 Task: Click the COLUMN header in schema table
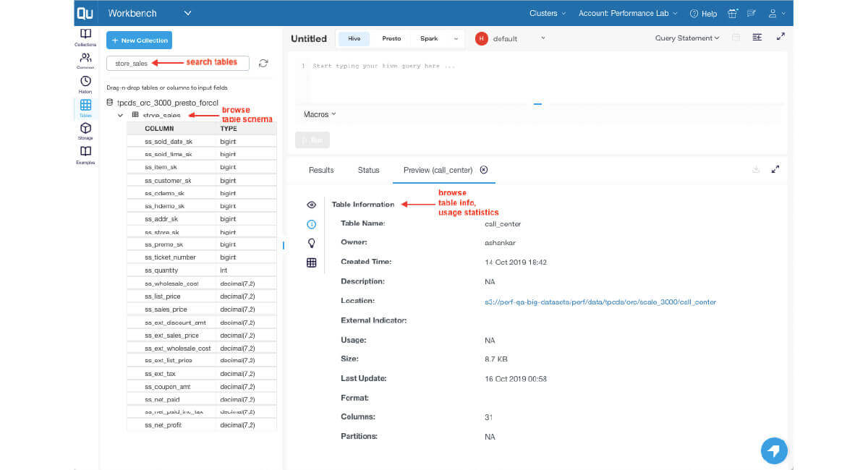[x=159, y=129]
